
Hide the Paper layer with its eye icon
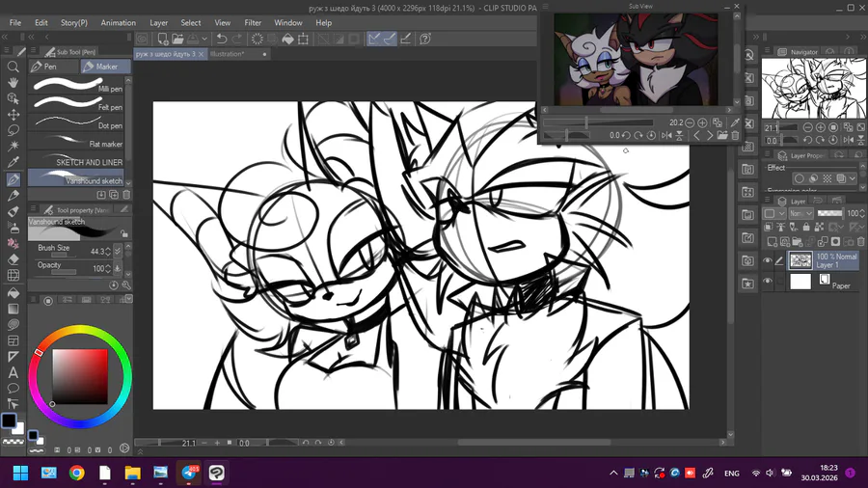coord(768,281)
